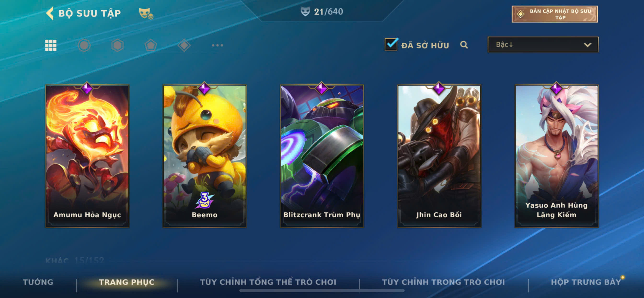Image resolution: width=644 pixels, height=298 pixels.
Task: Open Bản Cập Nhật Bộ Sưu Tập button
Action: [x=555, y=14]
